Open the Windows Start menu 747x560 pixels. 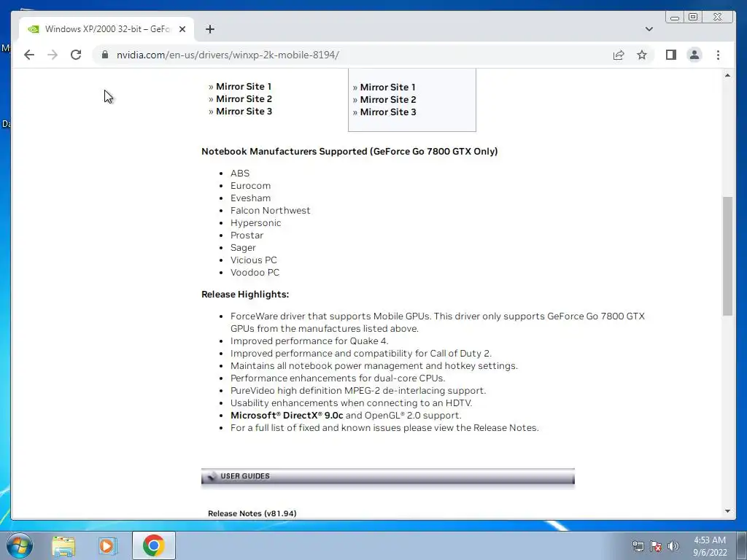(x=20, y=545)
